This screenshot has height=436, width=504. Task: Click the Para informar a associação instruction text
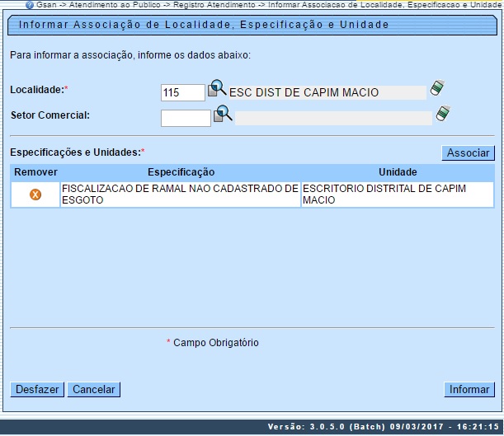130,55
